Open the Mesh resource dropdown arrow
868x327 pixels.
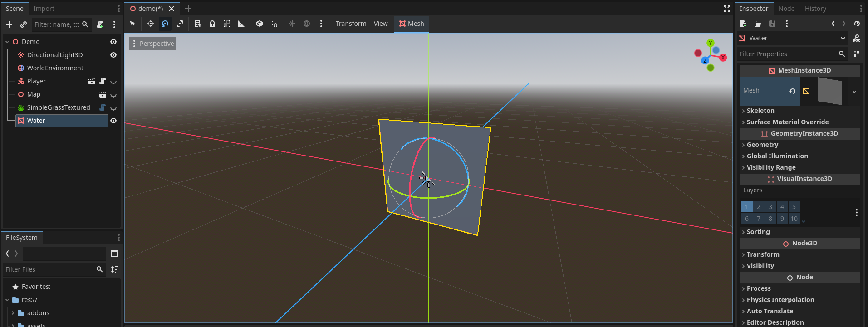click(854, 92)
